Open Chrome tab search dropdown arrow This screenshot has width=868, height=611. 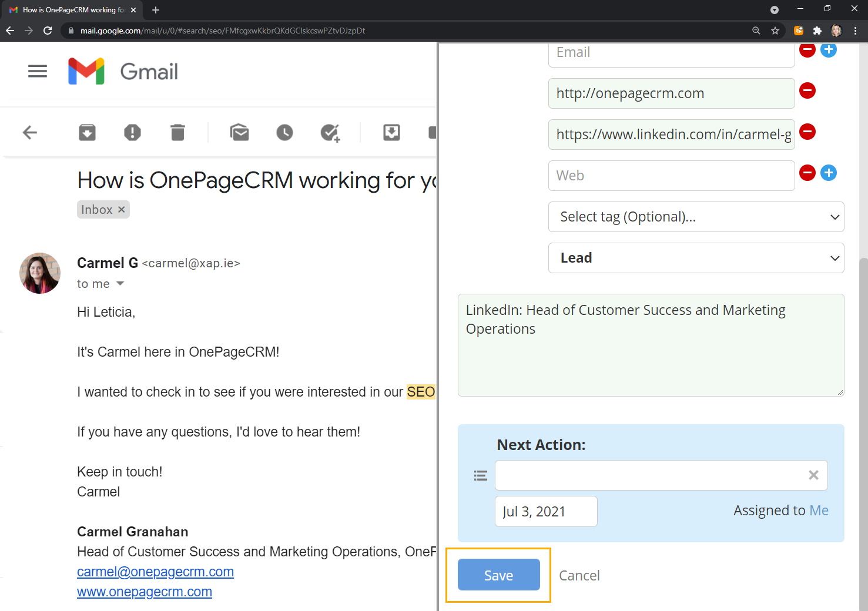775,10
